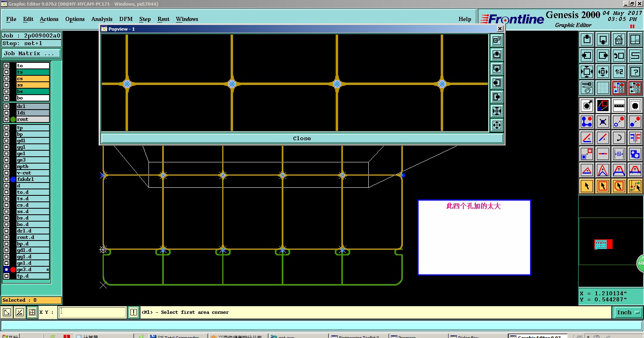Click the Popview pan down icon
This screenshot has width=644, height=338.
497,68
